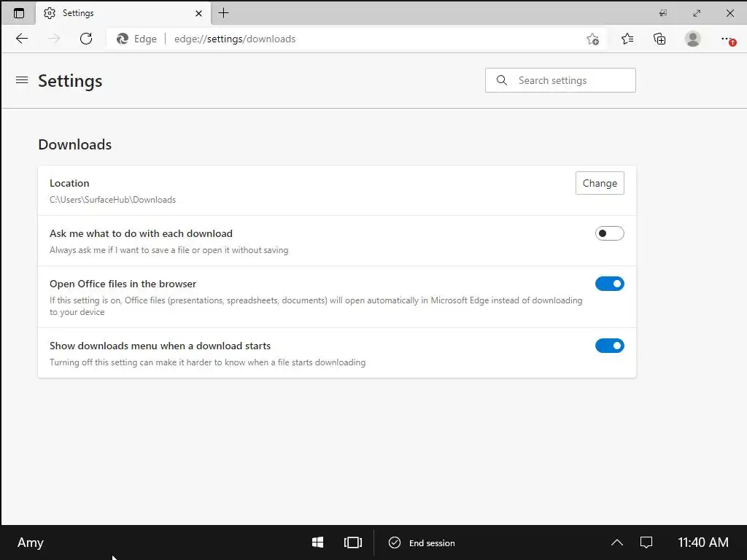Open the Favorites list icon
The width and height of the screenshot is (747, 560).
627,39
